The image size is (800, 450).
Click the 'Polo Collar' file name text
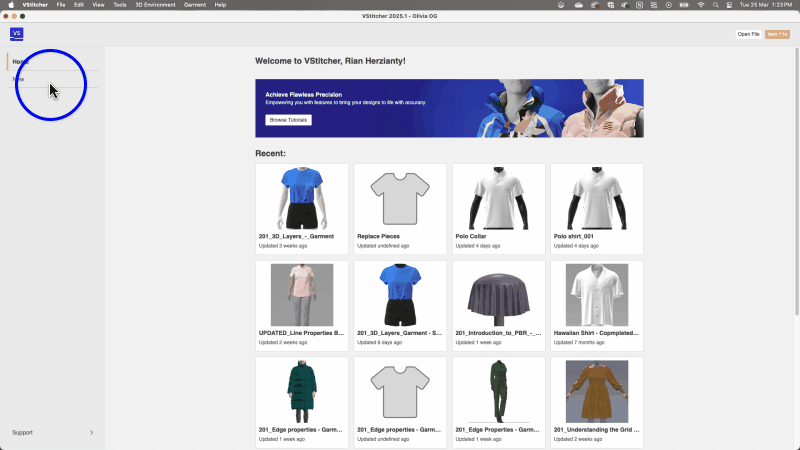pos(471,236)
